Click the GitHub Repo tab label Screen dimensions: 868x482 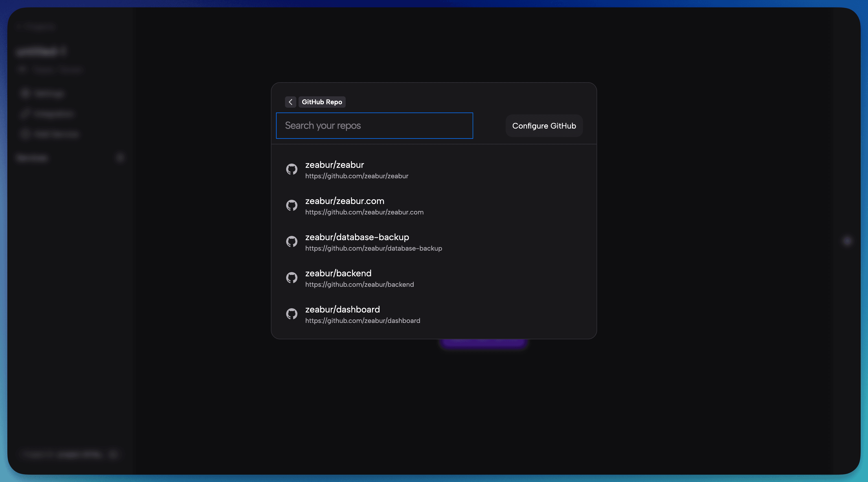321,102
